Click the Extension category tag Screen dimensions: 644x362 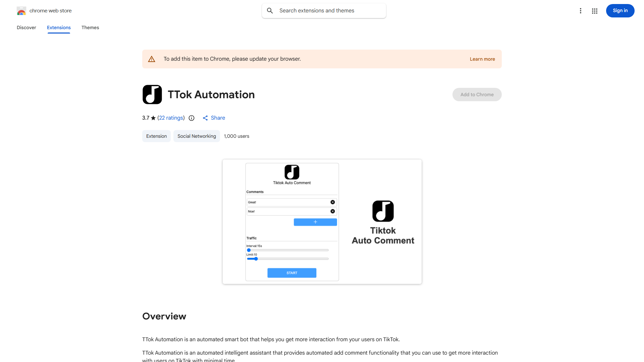(156, 136)
